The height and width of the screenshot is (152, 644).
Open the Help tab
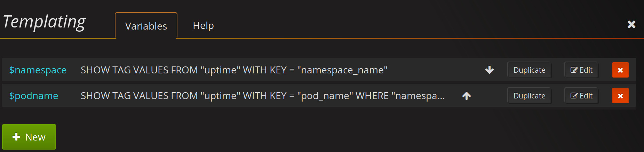pos(203,25)
